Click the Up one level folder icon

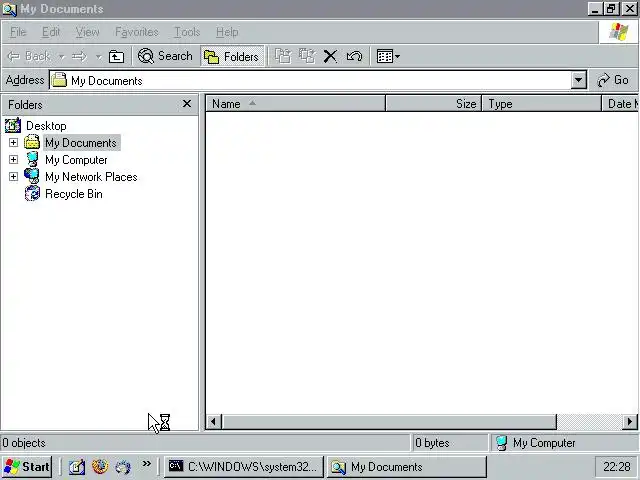click(x=116, y=56)
